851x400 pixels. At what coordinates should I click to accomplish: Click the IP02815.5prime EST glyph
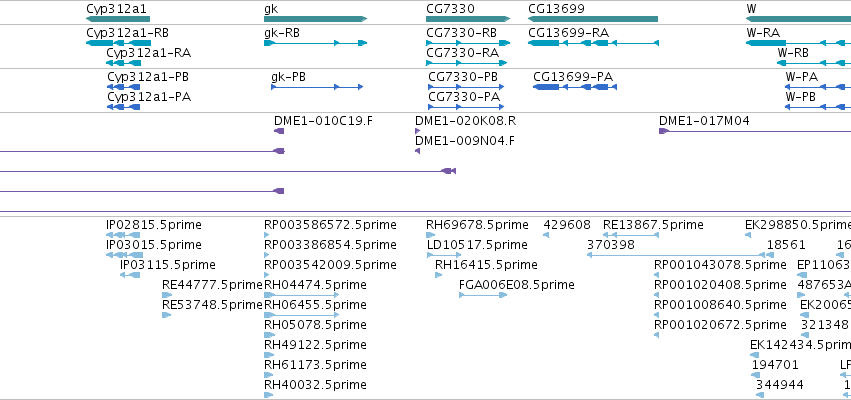(x=123, y=235)
